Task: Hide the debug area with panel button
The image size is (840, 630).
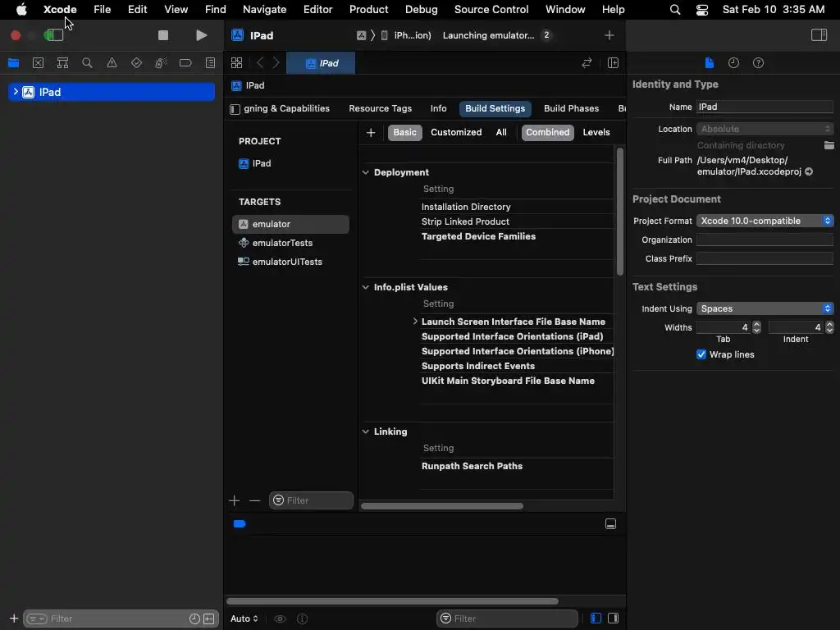Action: pos(610,524)
